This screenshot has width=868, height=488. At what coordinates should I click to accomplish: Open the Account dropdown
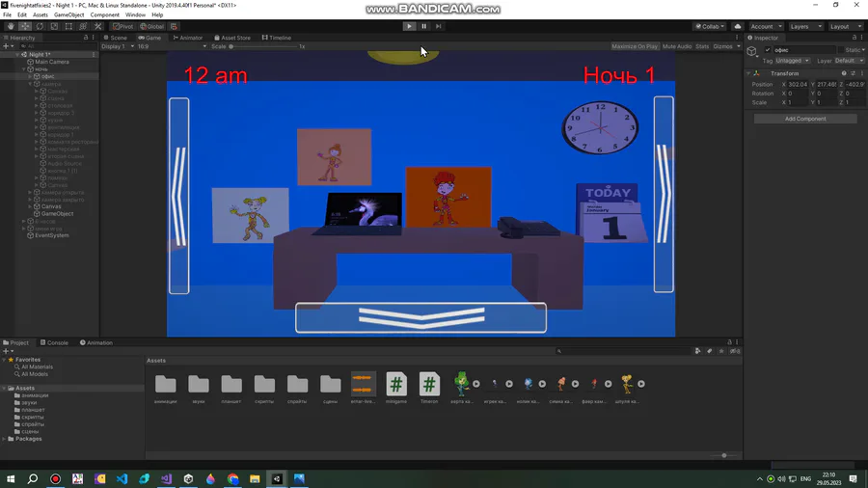coord(766,26)
